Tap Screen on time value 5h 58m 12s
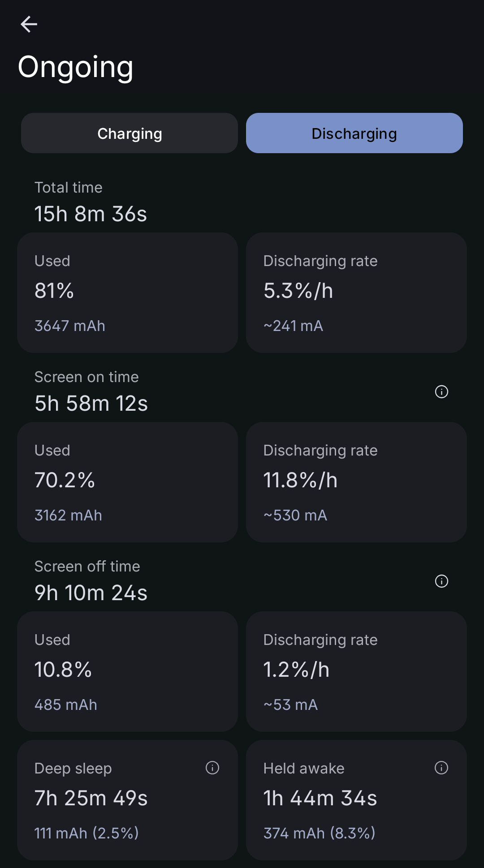The height and width of the screenshot is (868, 484). [x=91, y=404]
